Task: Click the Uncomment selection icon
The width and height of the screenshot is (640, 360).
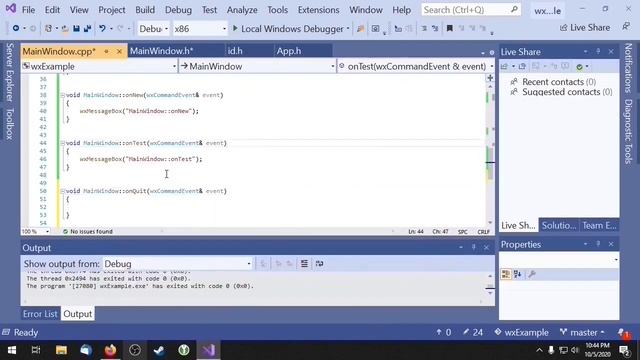Action: click(435, 29)
